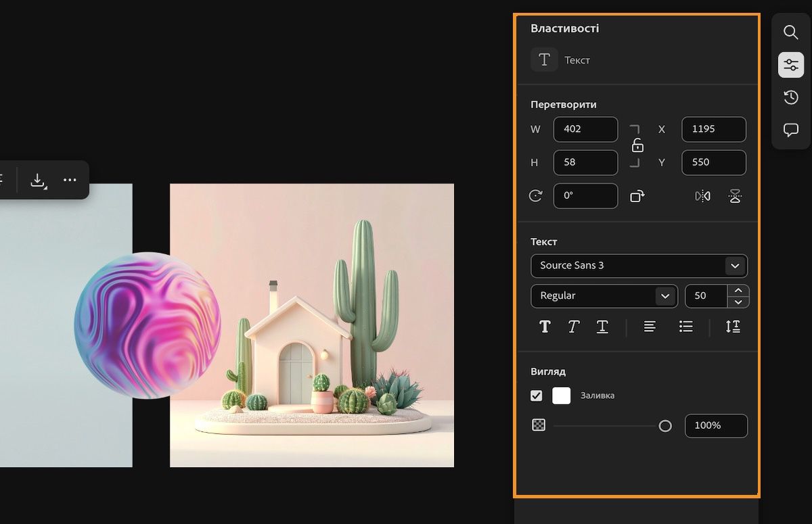Screen dimensions: 812x524
Task: Open the Source Sans 3 font dropdown
Action: coord(639,266)
